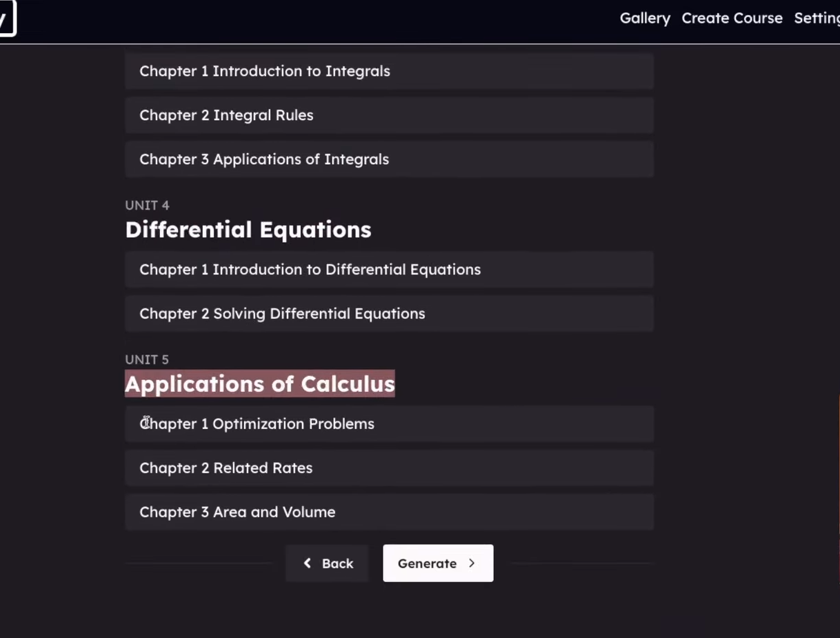Click the highlighted Applications of Calculus title
Image resolution: width=840 pixels, height=638 pixels.
click(259, 384)
